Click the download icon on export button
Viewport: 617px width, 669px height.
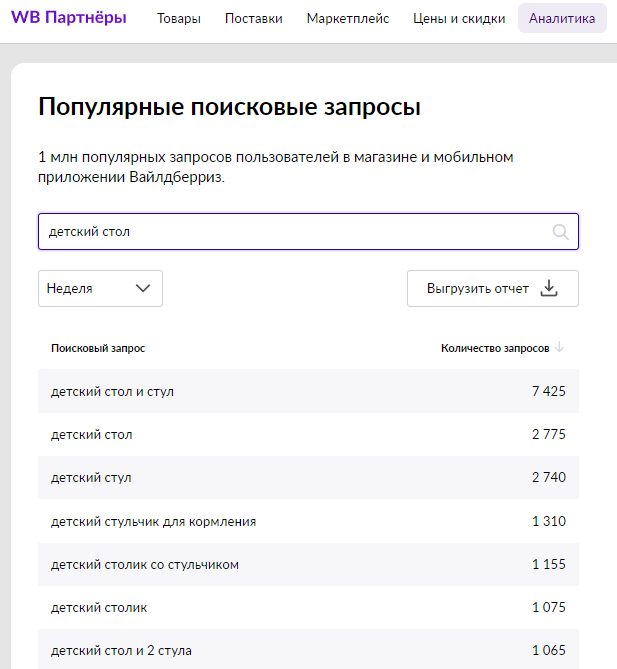(548, 289)
